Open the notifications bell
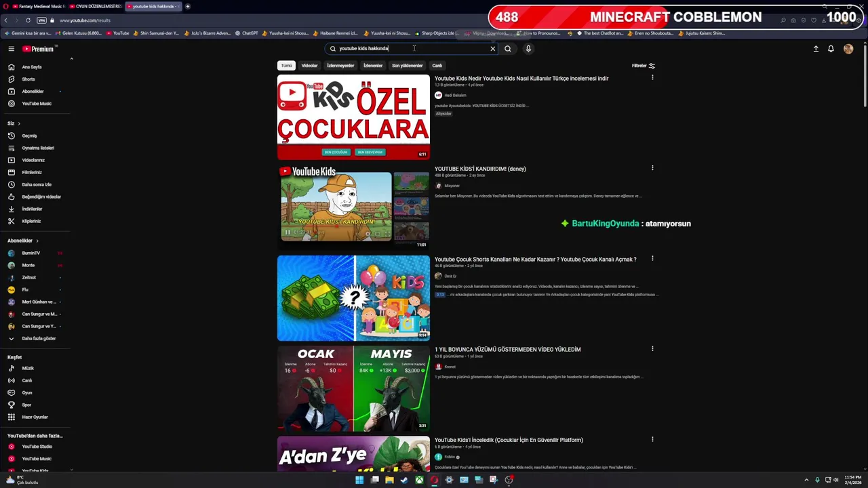868x488 pixels. (x=831, y=49)
